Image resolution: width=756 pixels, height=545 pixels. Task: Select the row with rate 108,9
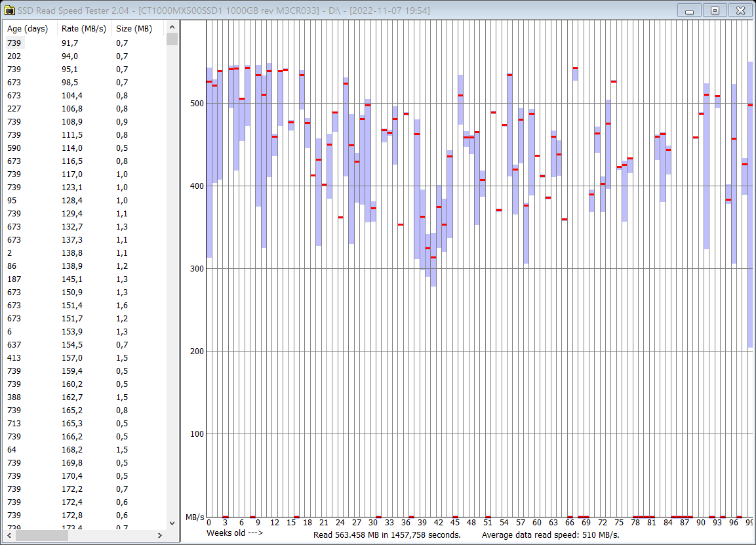pos(85,121)
